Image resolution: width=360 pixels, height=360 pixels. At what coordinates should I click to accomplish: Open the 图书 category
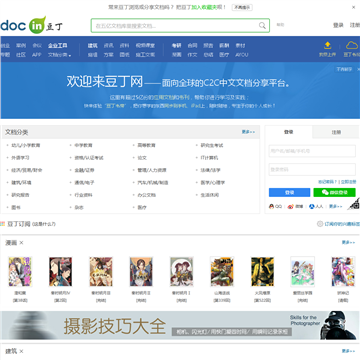(x=16, y=207)
